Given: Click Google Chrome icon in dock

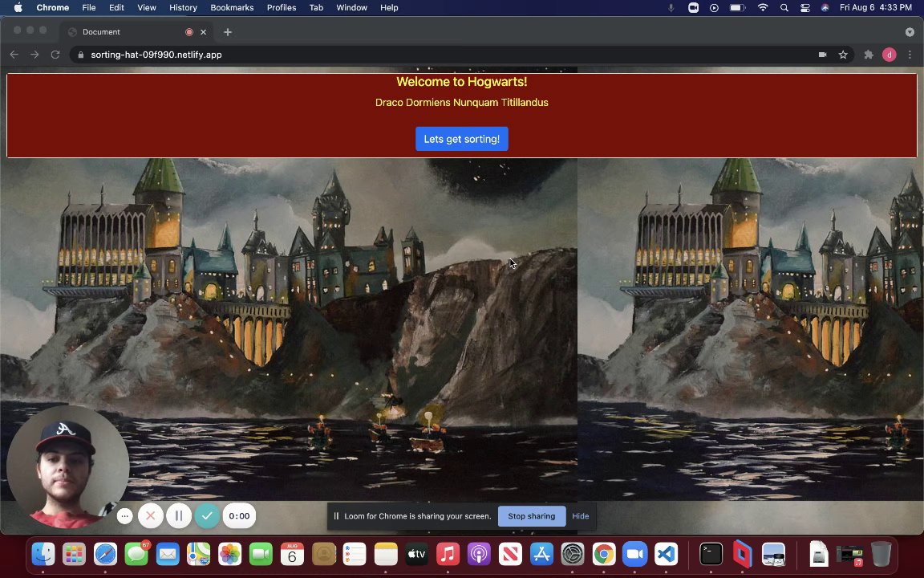Looking at the screenshot, I should 603,555.
